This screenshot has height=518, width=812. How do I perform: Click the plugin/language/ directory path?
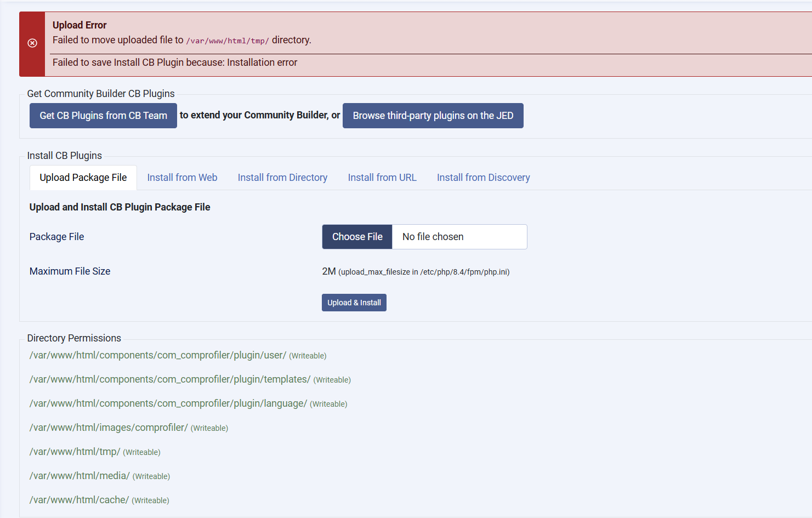pyautogui.click(x=168, y=403)
